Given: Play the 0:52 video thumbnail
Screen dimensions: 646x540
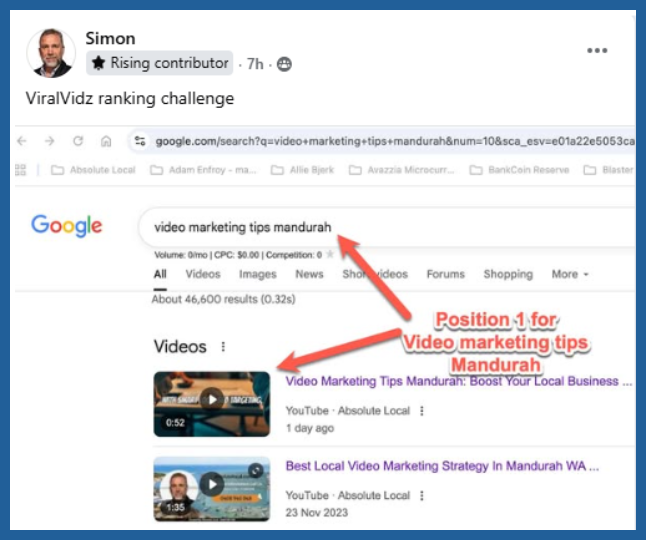Looking at the screenshot, I should 212,399.
